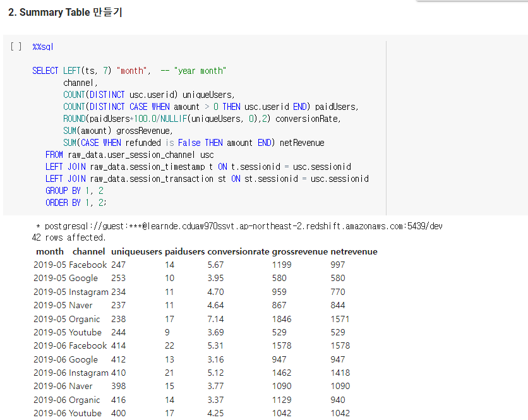
Task: Select the 2019-05 Facebook row month cell
Action: pyautogui.click(x=49, y=265)
